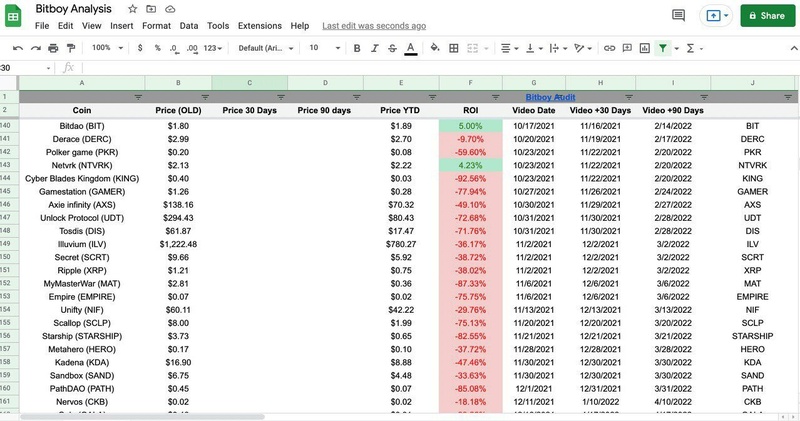Open Sheets home via green logo
This screenshot has height=421, width=800.
pos(13,16)
